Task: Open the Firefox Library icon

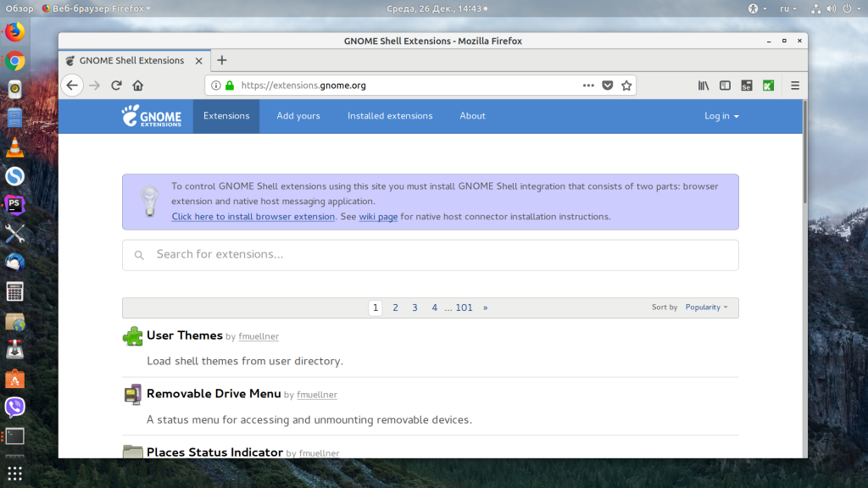Action: [x=703, y=85]
